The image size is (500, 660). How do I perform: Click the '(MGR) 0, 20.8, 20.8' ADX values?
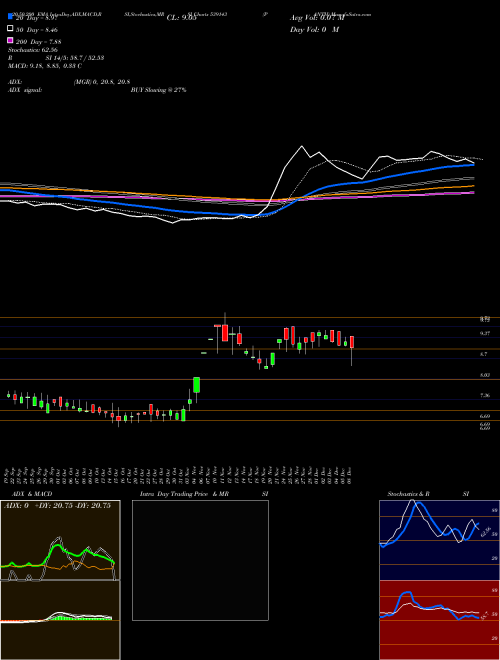pos(101,82)
